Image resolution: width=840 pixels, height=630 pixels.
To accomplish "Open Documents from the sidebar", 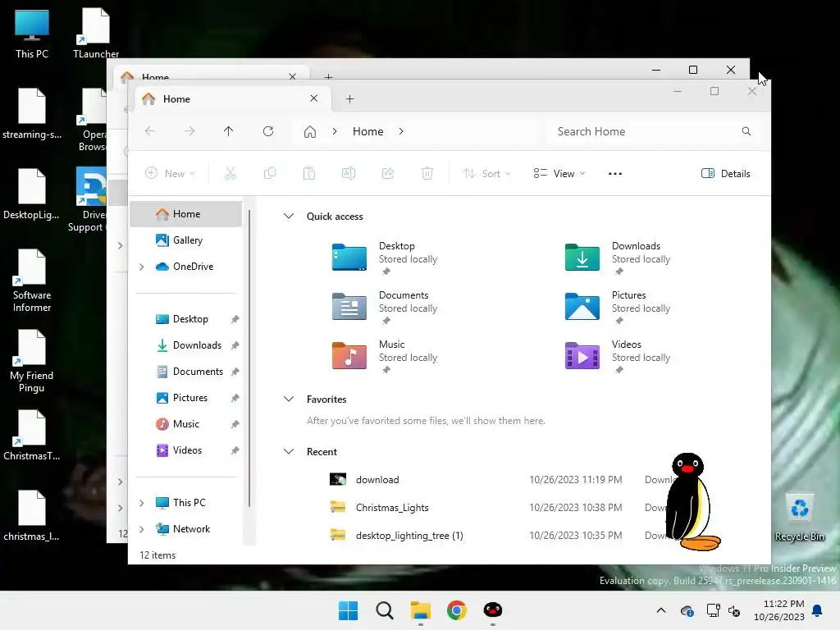I will [186, 372].
